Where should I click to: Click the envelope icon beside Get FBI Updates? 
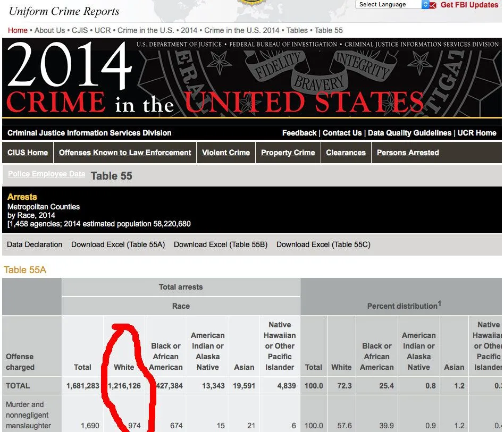433,5
